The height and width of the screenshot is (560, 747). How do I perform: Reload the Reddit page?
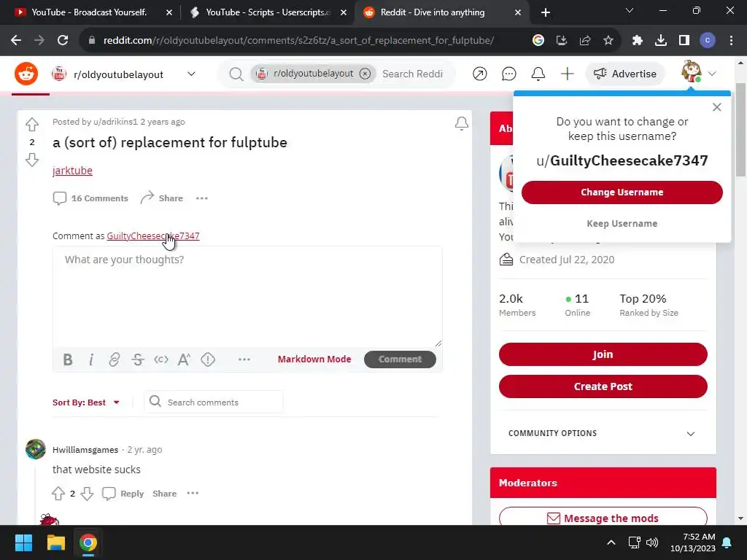point(63,41)
